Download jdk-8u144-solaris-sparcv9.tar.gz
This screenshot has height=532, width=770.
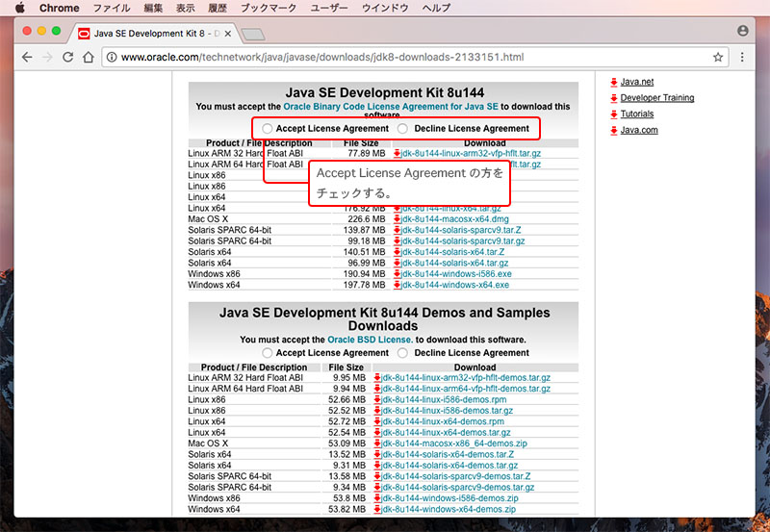(463, 241)
